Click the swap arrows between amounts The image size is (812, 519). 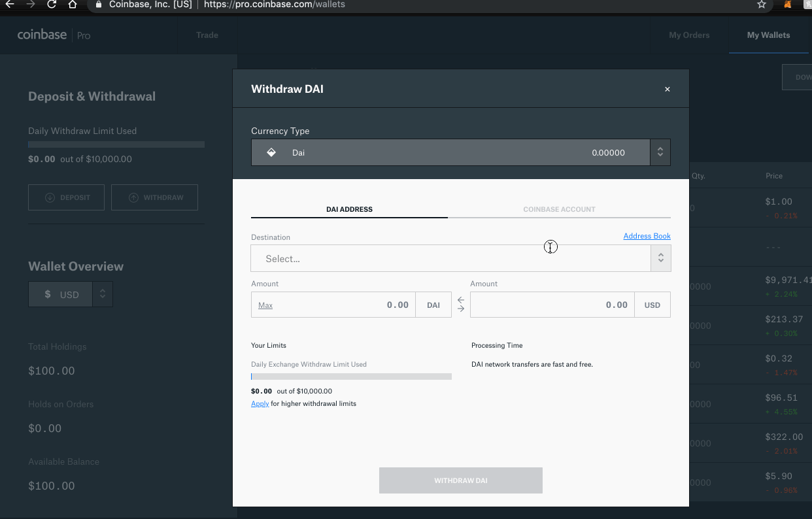(461, 305)
